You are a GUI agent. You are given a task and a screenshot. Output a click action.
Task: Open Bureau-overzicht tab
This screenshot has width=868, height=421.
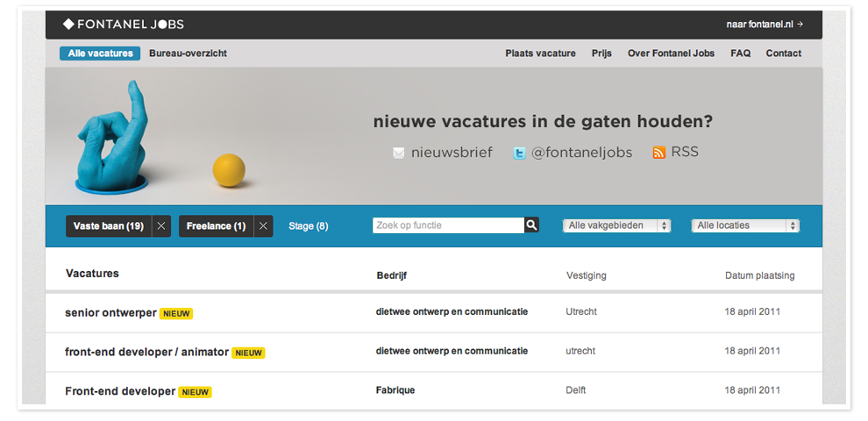(188, 54)
